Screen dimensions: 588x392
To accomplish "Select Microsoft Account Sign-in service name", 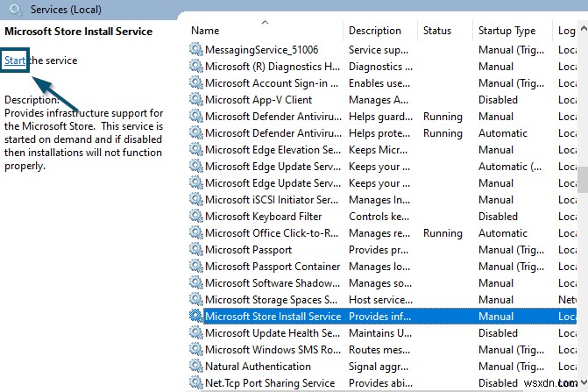I will (272, 83).
